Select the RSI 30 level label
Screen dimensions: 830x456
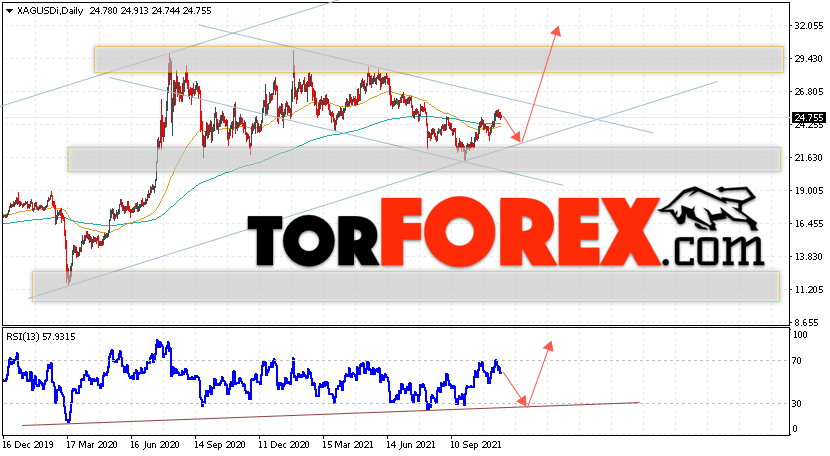pos(797,404)
